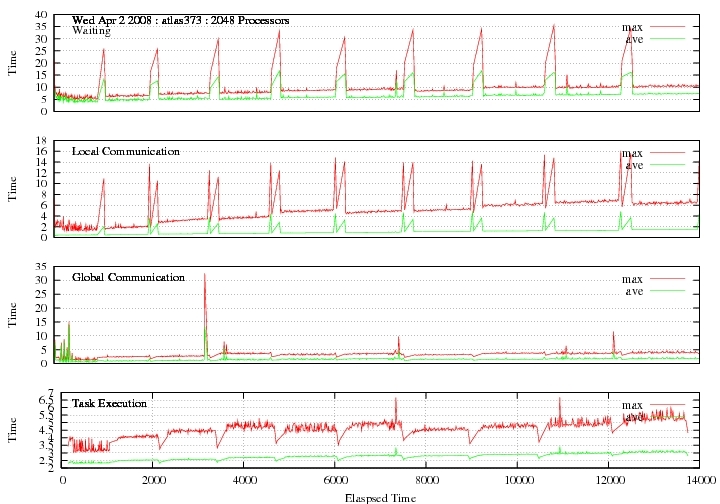
Task: Click the title 'Wed Apr 2 2008 : atlas373 : 2048 Processors'
Action: point(180,21)
